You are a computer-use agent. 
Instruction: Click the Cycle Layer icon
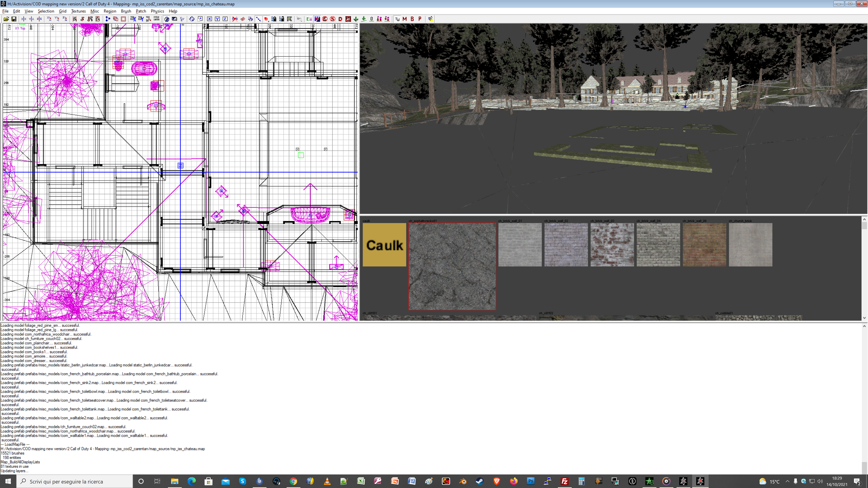157,19
